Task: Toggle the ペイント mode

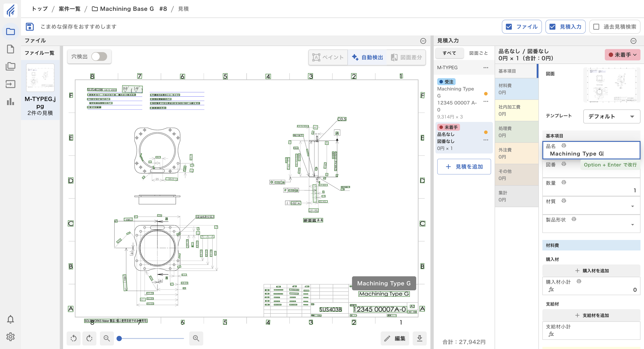Action: point(328,57)
